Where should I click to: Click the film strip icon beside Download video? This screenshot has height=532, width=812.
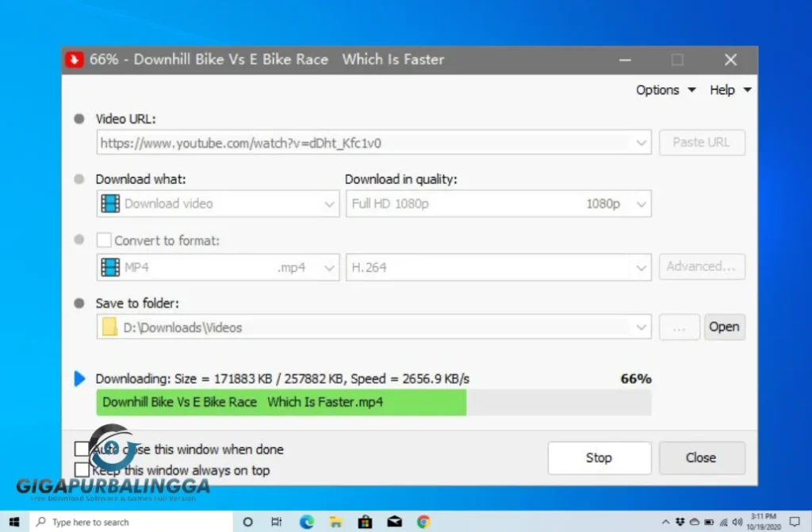(109, 204)
